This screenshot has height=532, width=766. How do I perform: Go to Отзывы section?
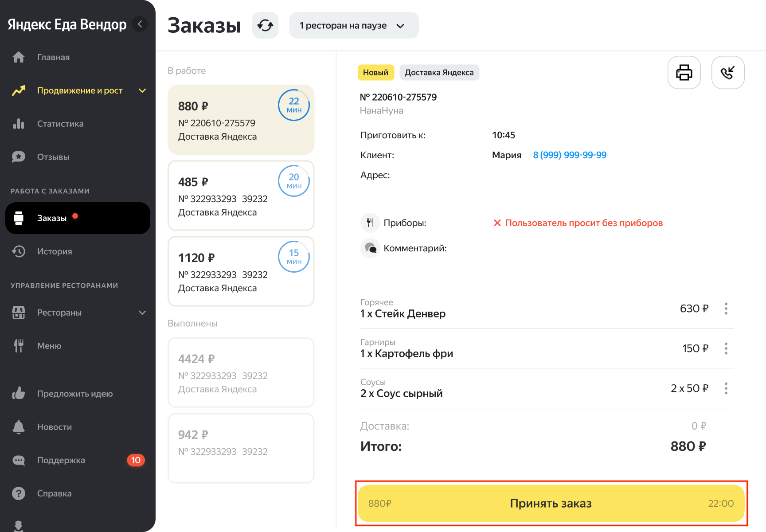coord(53,157)
